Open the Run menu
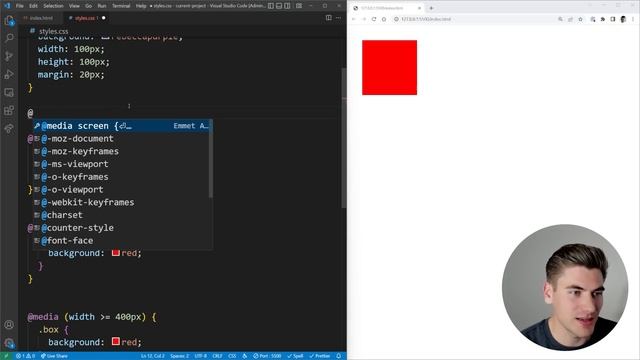Screen dimensions: 640x360 pyautogui.click(x=102, y=6)
